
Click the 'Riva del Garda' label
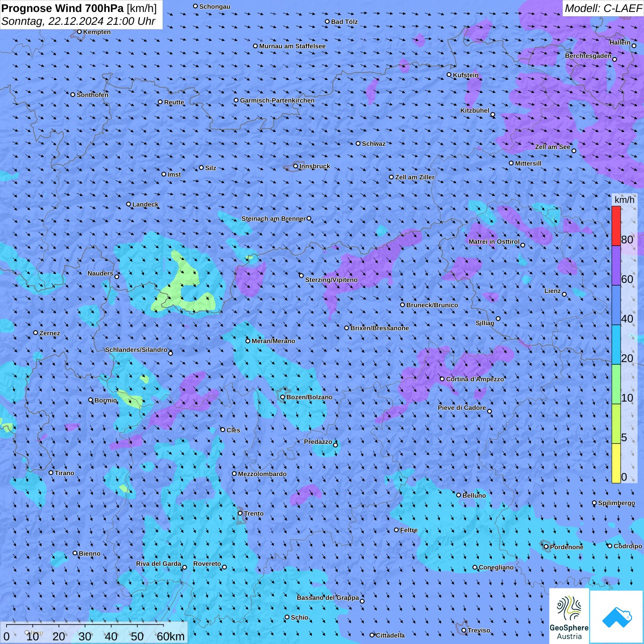pos(159,563)
